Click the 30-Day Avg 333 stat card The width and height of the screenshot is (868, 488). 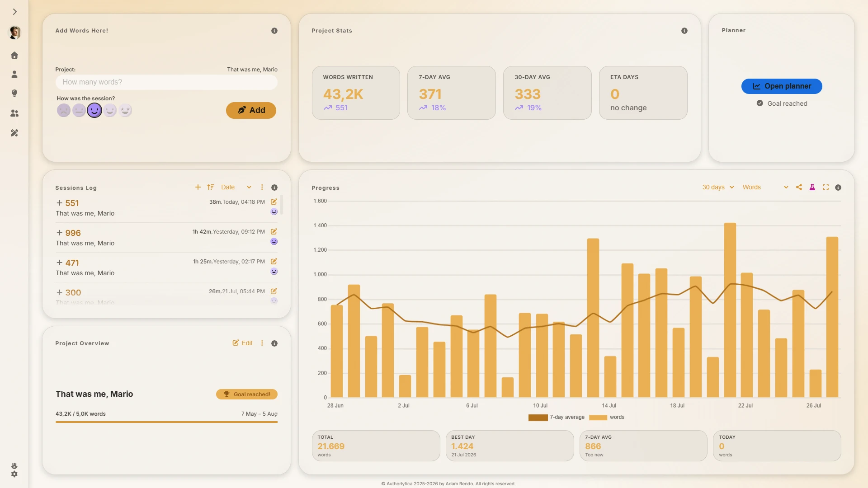[x=547, y=93]
